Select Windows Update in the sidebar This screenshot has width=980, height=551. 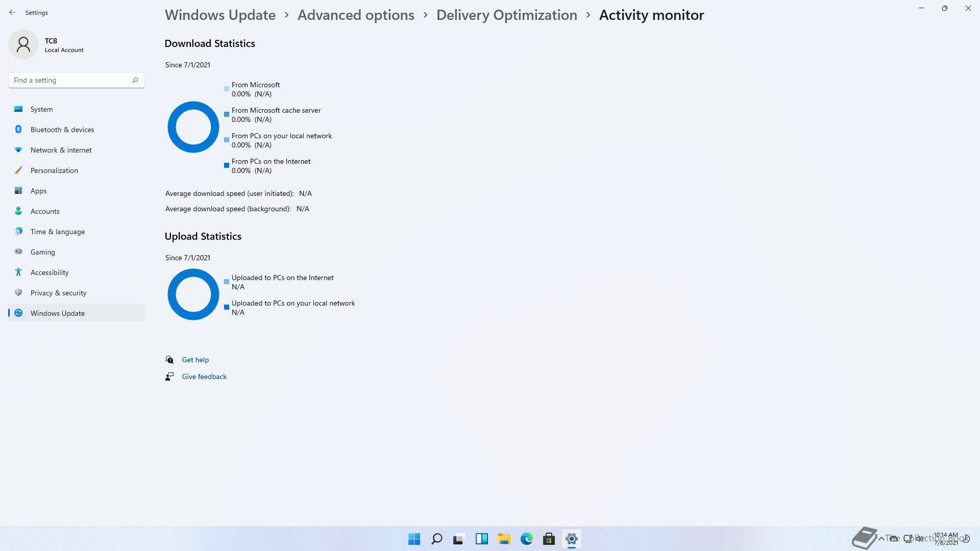[77, 313]
